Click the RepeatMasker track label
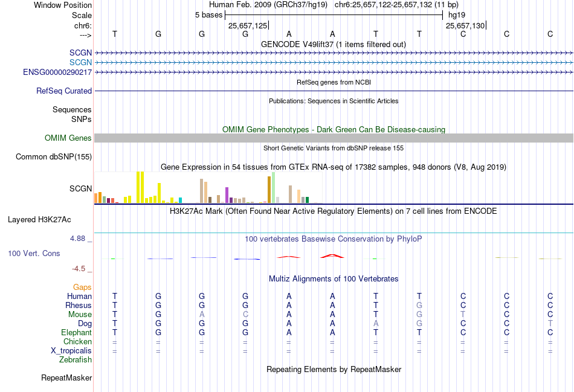This screenshot has width=574, height=392. (x=66, y=378)
